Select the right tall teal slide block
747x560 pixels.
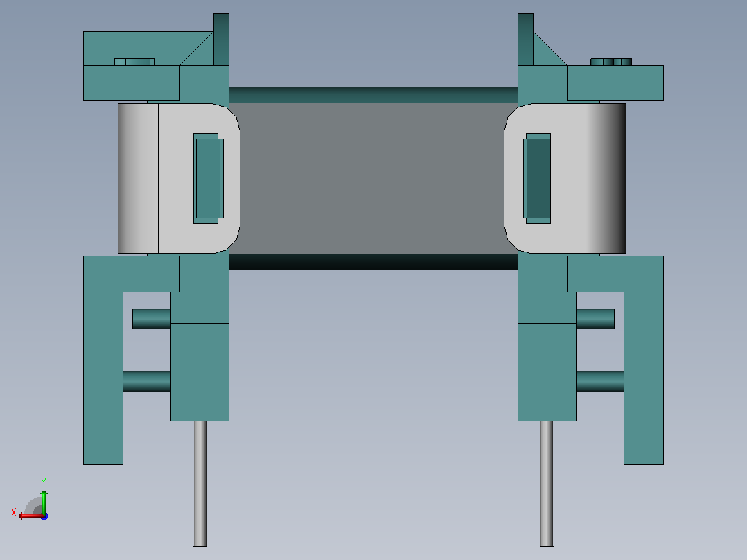click(x=547, y=371)
